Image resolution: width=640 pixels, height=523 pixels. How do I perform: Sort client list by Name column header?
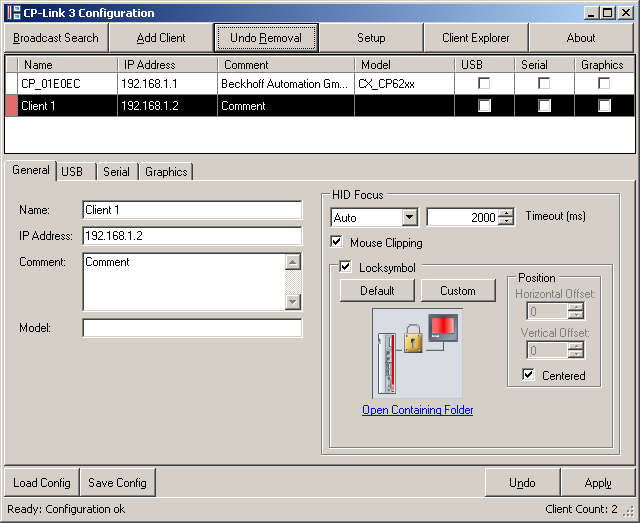67,65
